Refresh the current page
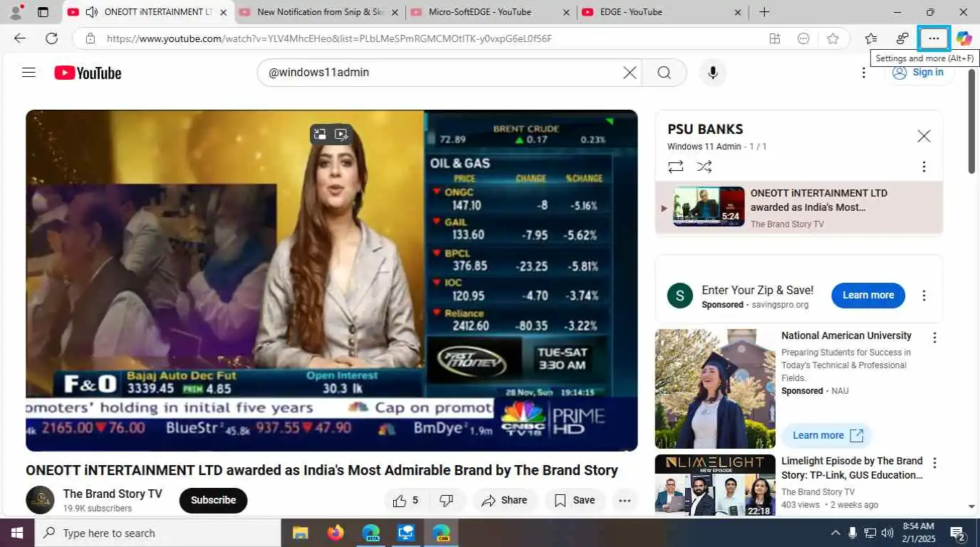The height and width of the screenshot is (547, 980). point(51,38)
